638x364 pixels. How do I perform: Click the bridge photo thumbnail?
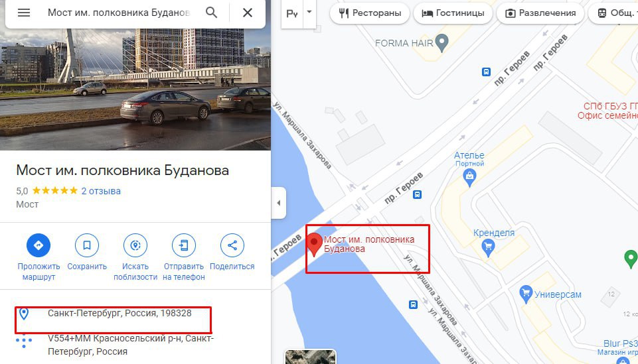pos(135,90)
